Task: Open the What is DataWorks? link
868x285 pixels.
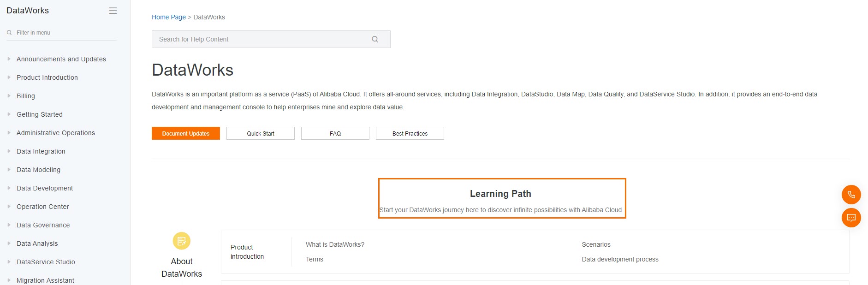Action: [335, 244]
